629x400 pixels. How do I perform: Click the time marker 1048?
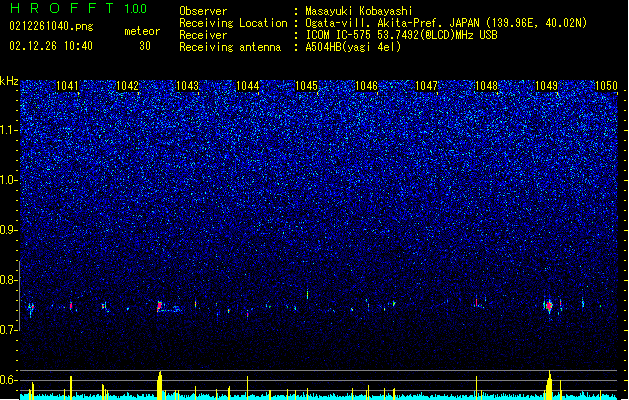pos(486,86)
